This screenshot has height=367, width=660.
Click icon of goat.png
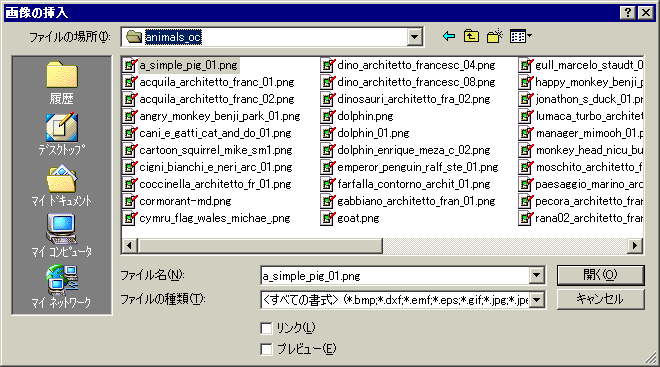point(328,218)
